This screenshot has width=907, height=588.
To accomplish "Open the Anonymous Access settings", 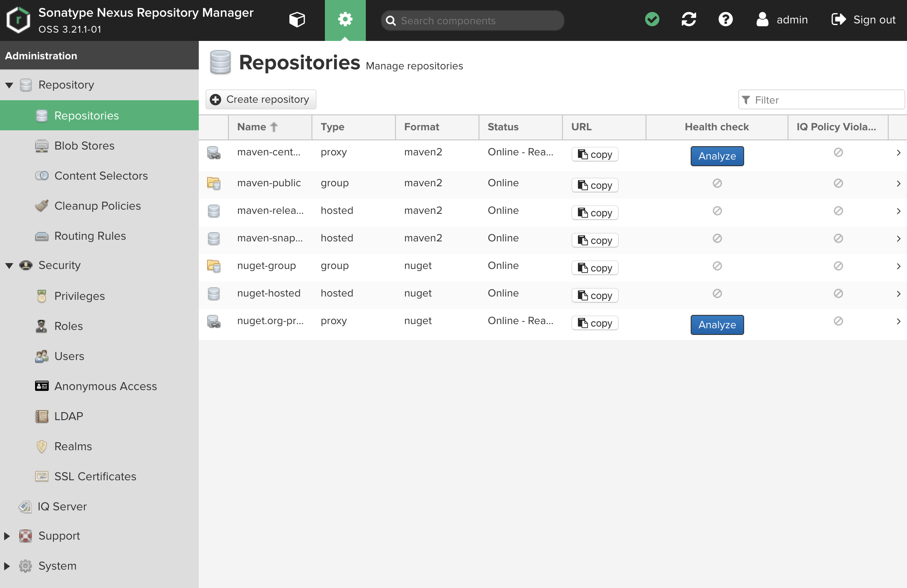I will point(105,386).
